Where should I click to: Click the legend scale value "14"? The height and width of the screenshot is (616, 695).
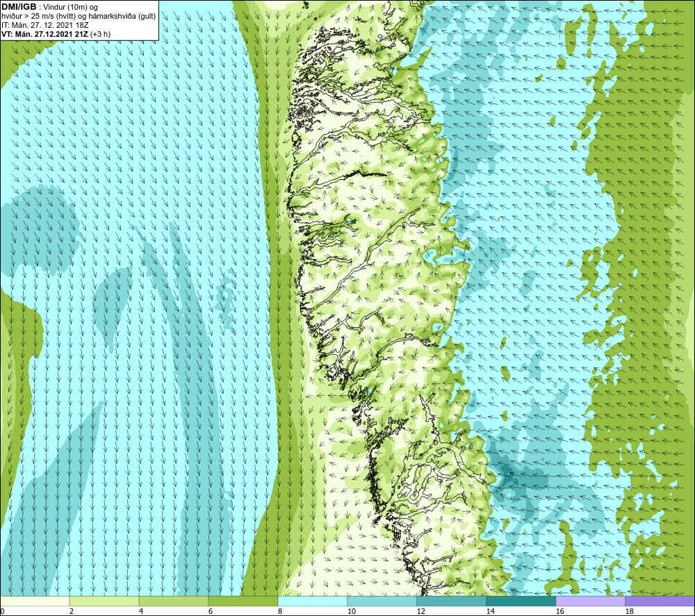(x=490, y=612)
